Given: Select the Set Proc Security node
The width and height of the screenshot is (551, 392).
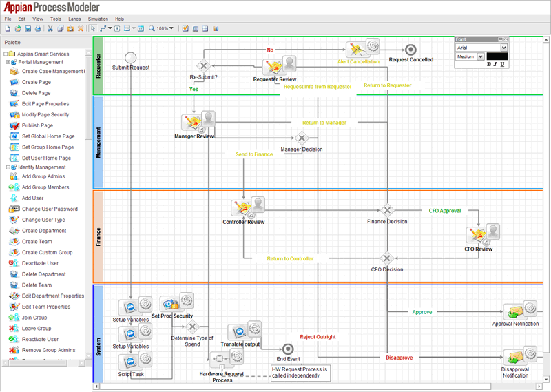Looking at the screenshot, I should pos(176,302).
